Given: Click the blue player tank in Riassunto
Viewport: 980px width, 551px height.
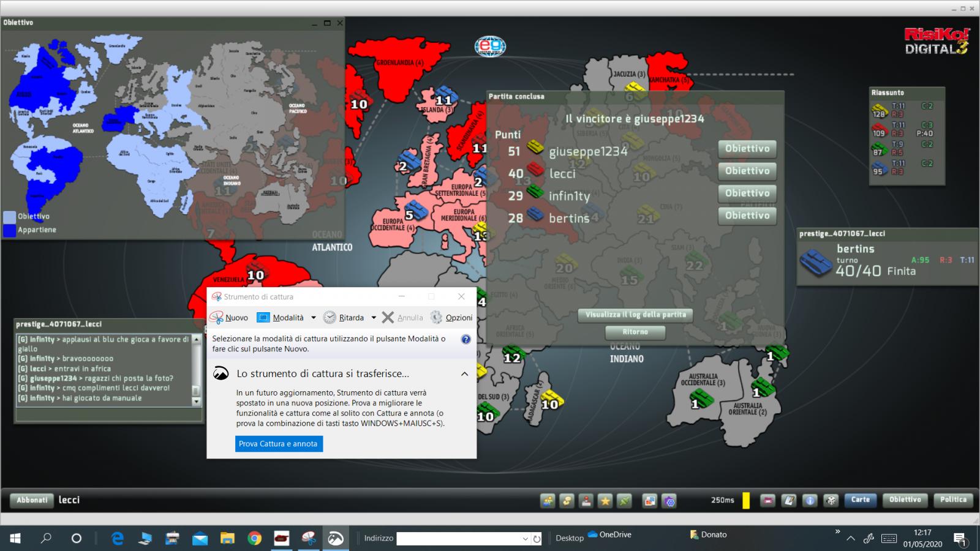Looking at the screenshot, I should (x=880, y=168).
